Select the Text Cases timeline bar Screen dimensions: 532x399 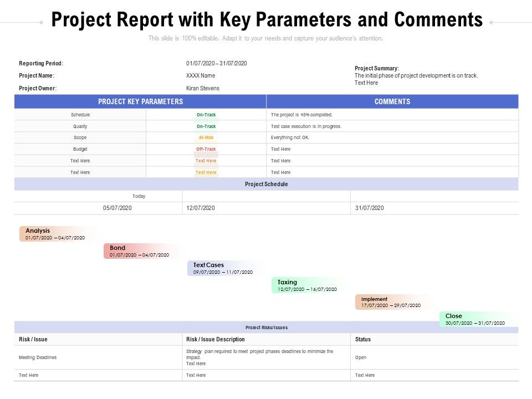[222, 268]
